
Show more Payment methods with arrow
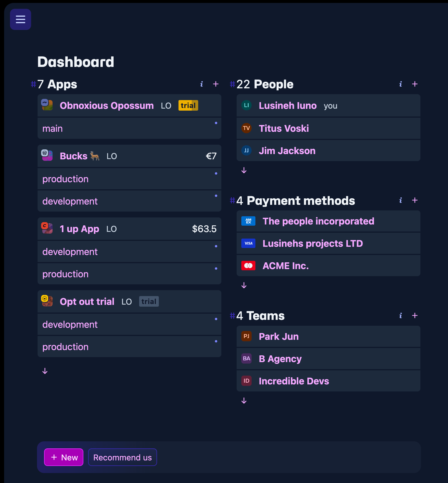244,286
